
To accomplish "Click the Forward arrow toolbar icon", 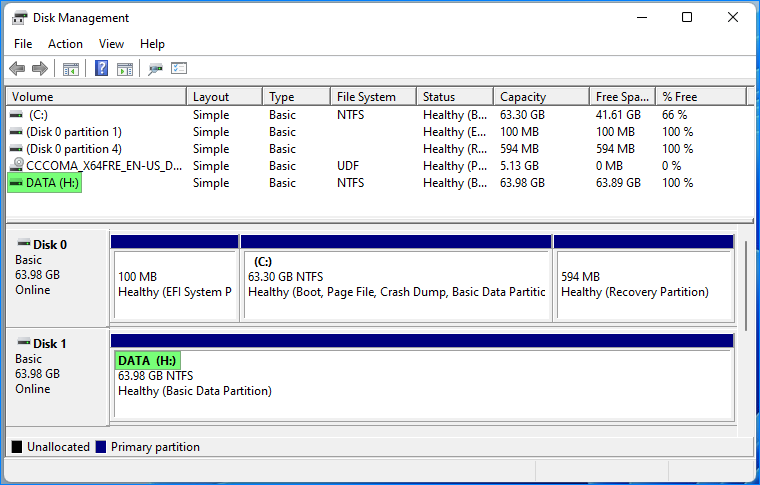I will [x=40, y=69].
